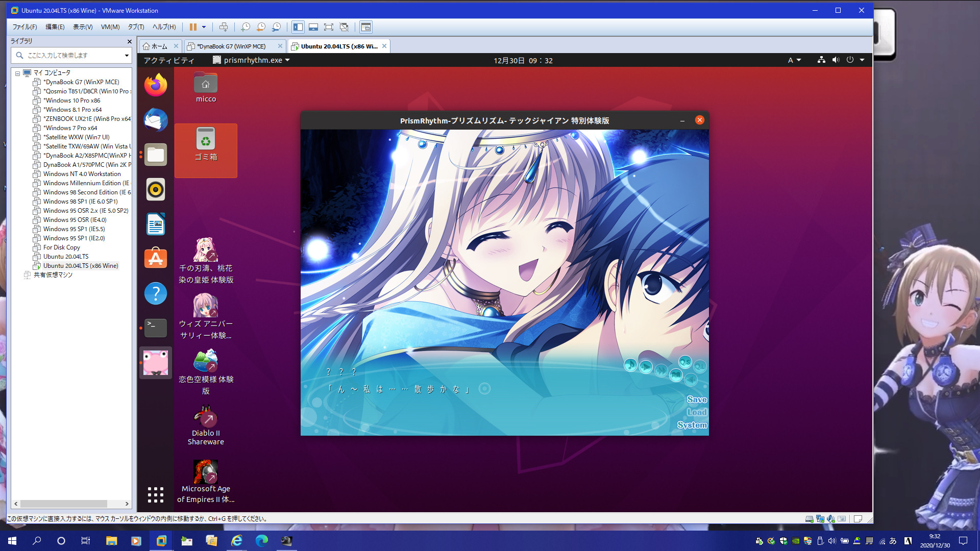Select Windows NT 4.0 Workstation in library

pos(82,174)
